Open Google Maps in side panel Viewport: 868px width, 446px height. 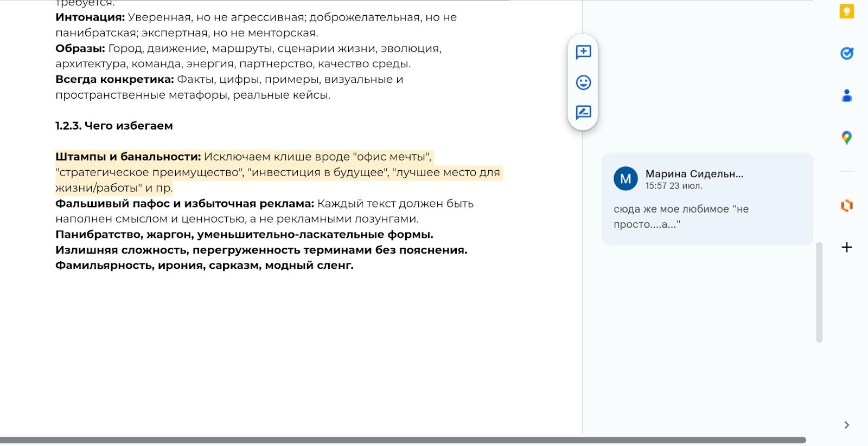point(846,138)
